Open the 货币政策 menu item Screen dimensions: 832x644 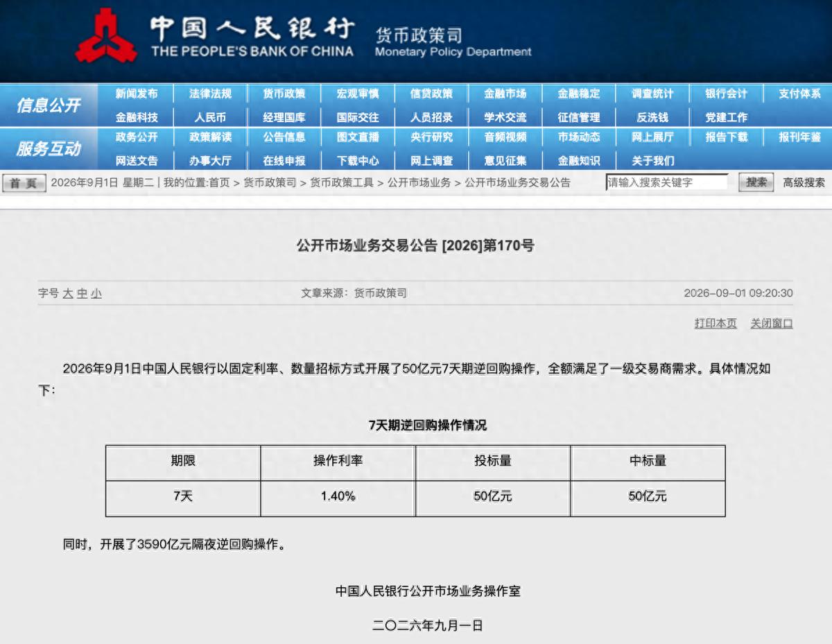(x=284, y=94)
